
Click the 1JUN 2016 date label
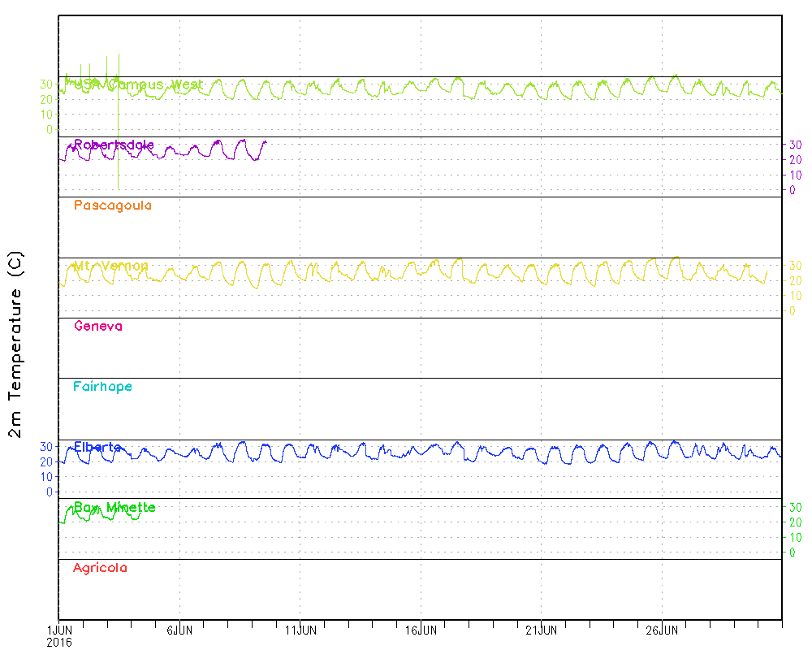(x=59, y=635)
